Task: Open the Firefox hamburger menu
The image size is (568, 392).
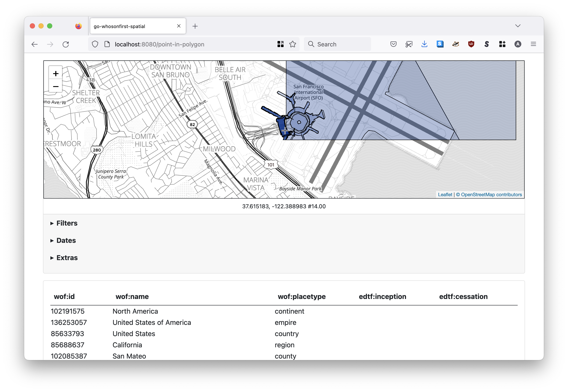Action: point(533,44)
